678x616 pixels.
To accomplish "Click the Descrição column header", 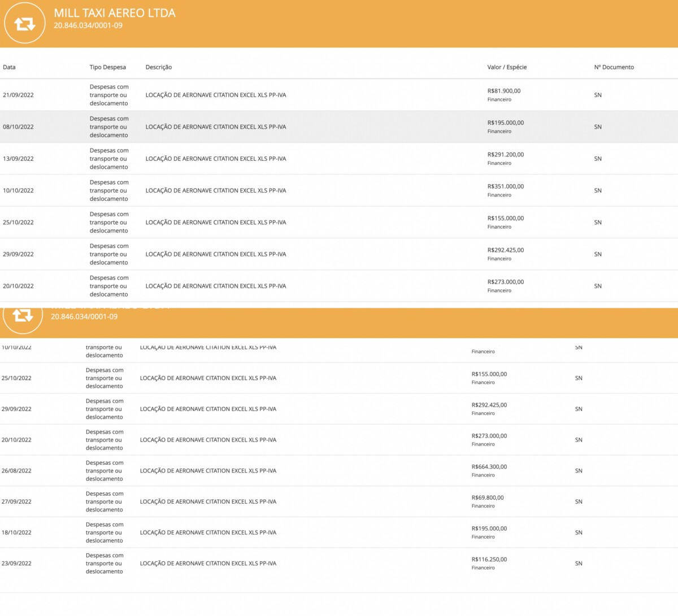I will tap(159, 67).
